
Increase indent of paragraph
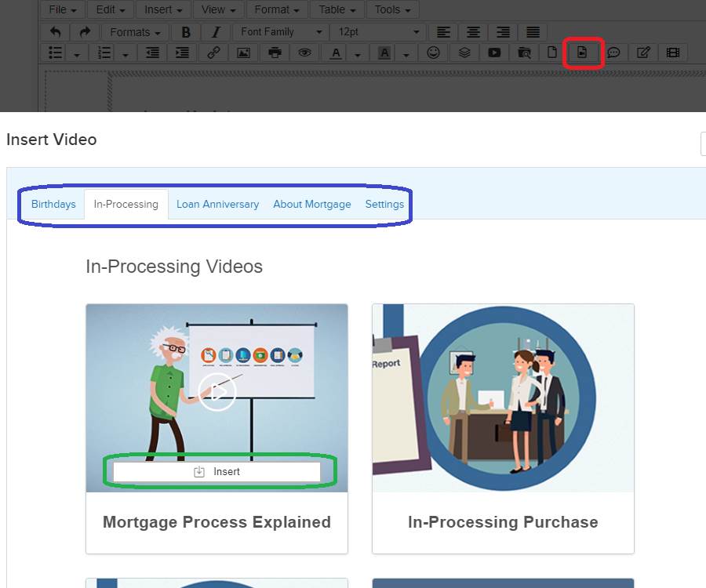pos(182,53)
